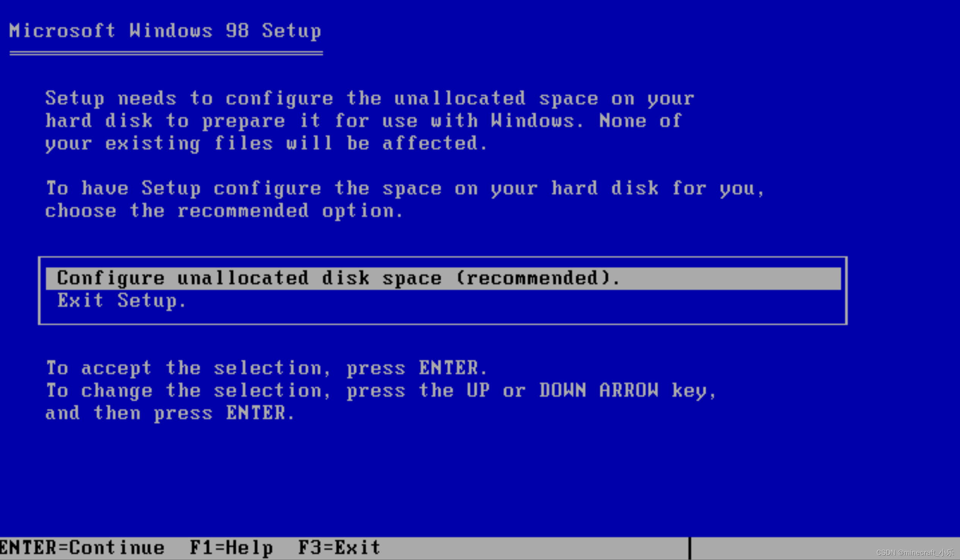Viewport: 960px width, 560px height.
Task: Click the 'hard disk to prepare it' line
Action: click(x=363, y=121)
